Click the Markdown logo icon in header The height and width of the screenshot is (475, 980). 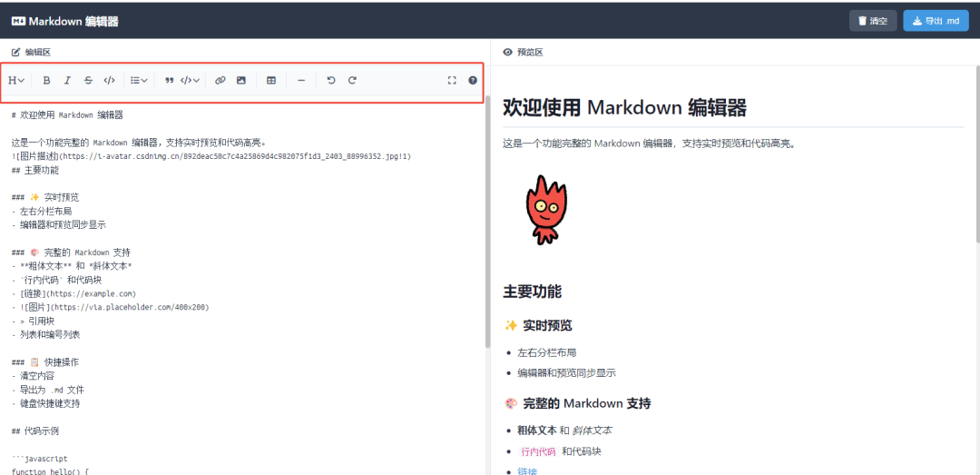18,21
